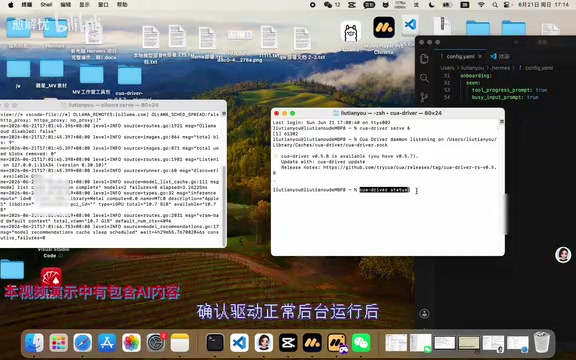This screenshot has width=576, height=360.
Task: Open Spotlight search in menu bar
Action: (x=495, y=5)
